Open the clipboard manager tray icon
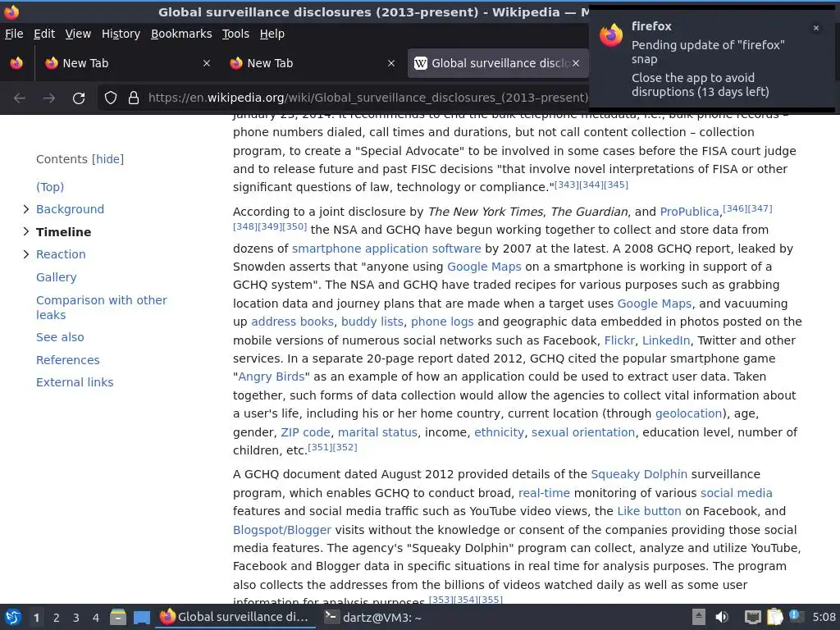 coord(774,617)
